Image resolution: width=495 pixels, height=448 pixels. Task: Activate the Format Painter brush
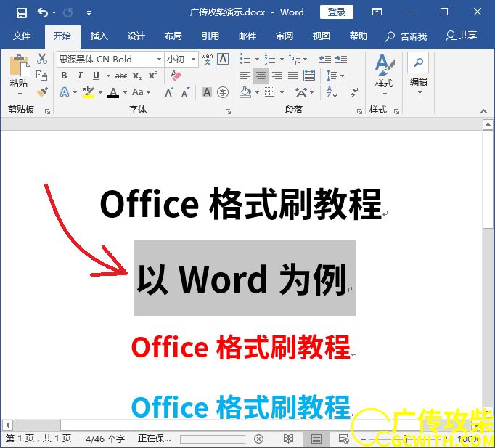(42, 92)
